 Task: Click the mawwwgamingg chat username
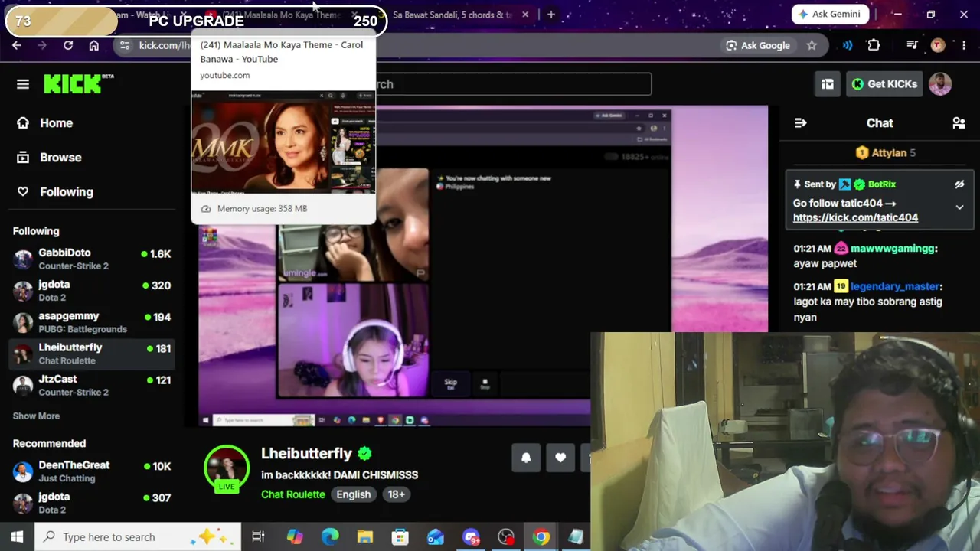[893, 249]
